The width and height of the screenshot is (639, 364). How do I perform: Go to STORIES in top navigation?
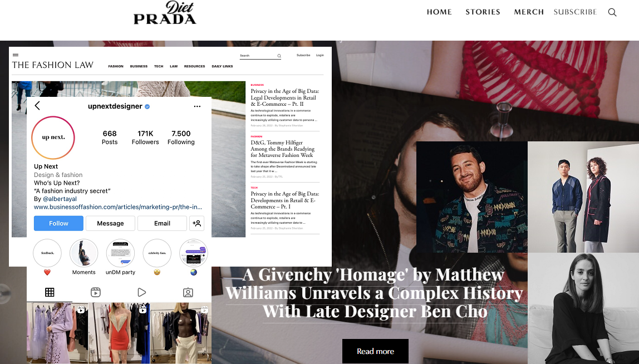(483, 12)
